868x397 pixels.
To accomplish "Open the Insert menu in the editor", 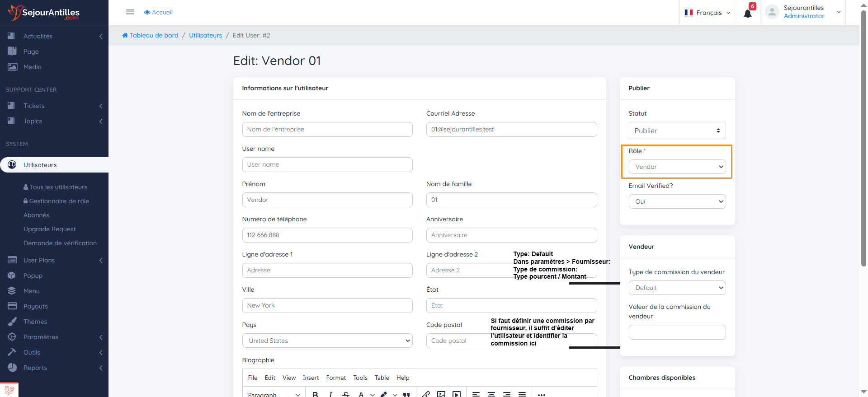I will (x=311, y=378).
